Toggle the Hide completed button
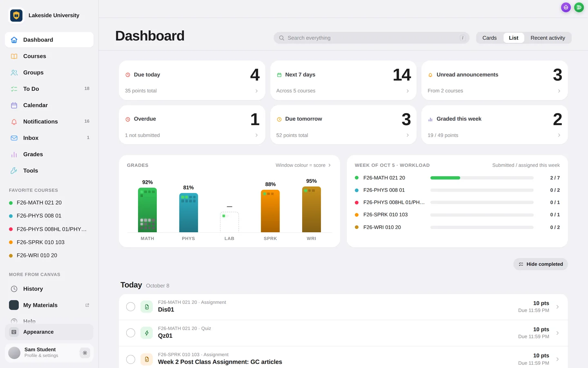This screenshot has width=588, height=368. (x=541, y=264)
